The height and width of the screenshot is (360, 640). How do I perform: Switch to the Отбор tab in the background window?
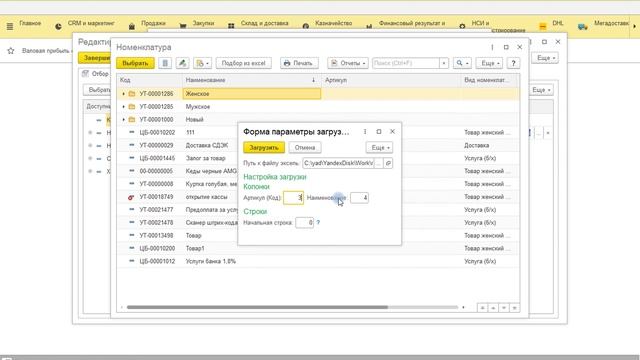[96, 74]
